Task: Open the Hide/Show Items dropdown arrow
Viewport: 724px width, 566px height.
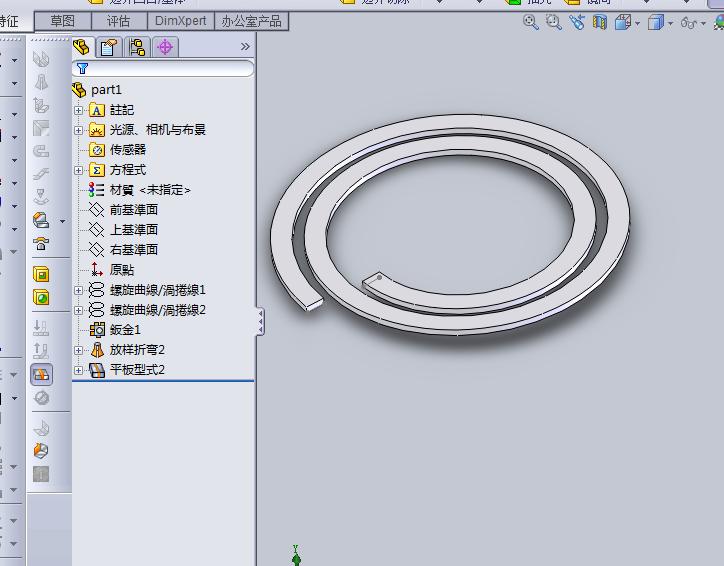Action: (x=704, y=23)
